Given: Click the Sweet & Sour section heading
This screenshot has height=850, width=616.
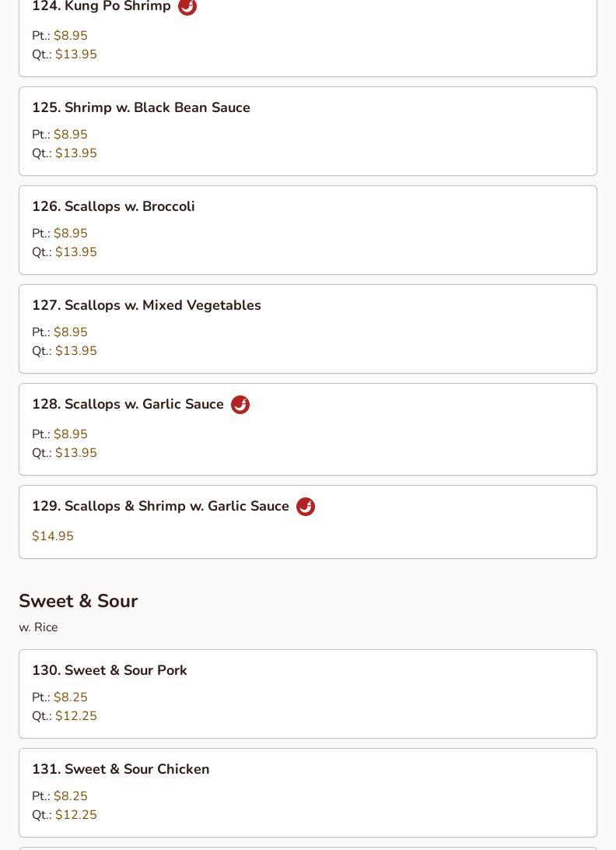Looking at the screenshot, I should 79,601.
